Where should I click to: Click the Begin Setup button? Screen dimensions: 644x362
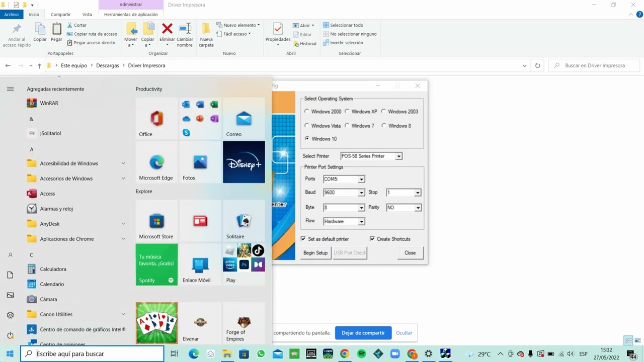(x=315, y=253)
